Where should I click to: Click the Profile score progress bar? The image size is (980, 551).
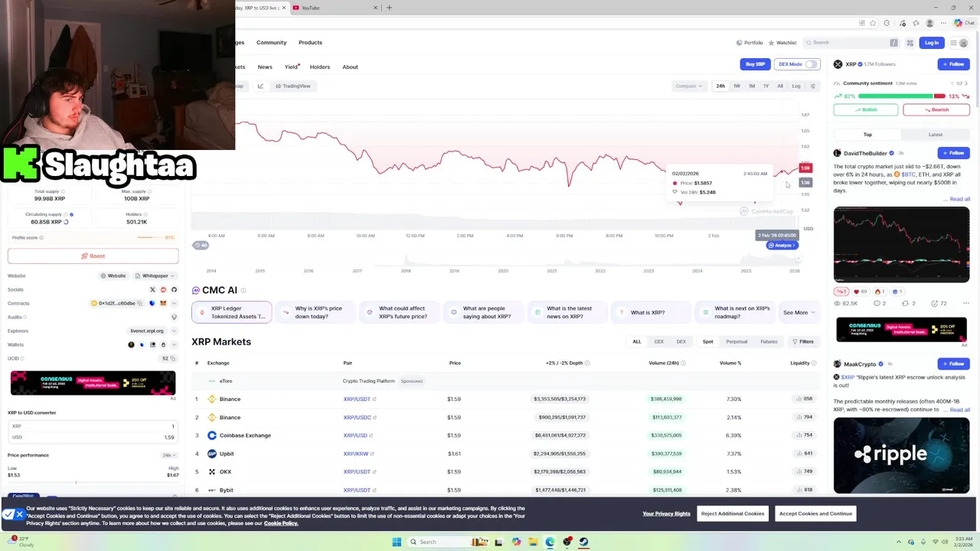click(x=150, y=237)
